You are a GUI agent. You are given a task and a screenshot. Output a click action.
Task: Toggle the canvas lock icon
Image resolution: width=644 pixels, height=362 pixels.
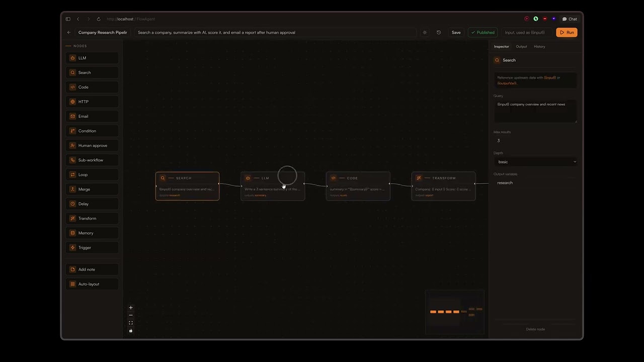(131, 331)
